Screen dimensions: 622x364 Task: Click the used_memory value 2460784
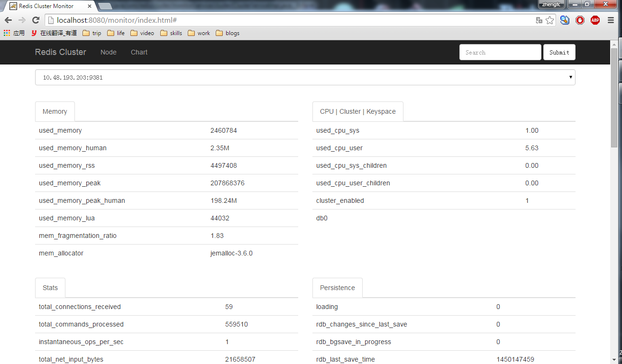tap(224, 130)
